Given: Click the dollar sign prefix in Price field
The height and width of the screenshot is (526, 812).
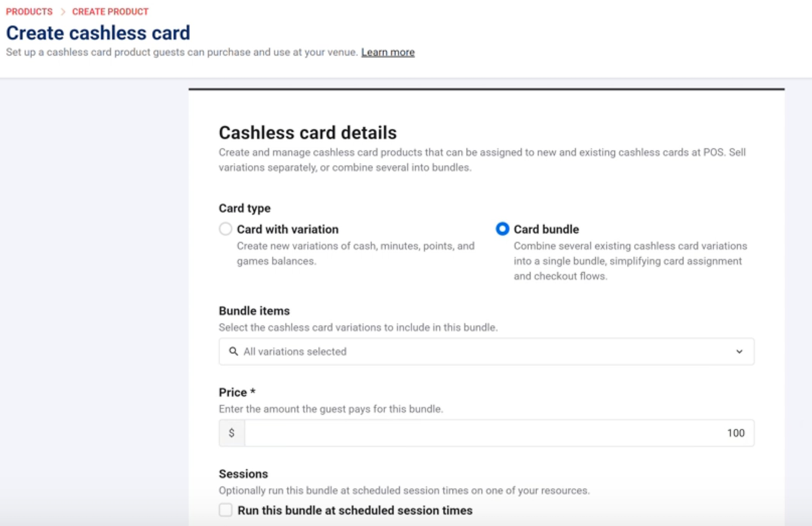Looking at the screenshot, I should coord(232,433).
